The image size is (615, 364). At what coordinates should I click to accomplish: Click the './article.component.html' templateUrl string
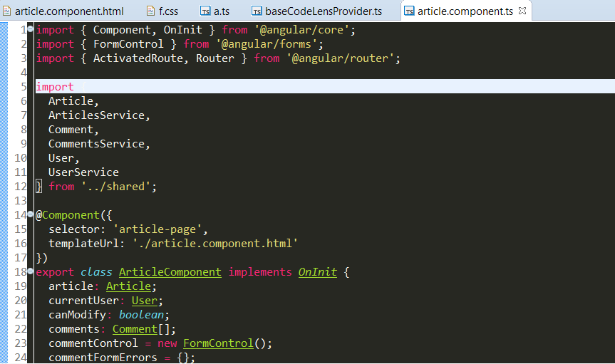coord(215,244)
